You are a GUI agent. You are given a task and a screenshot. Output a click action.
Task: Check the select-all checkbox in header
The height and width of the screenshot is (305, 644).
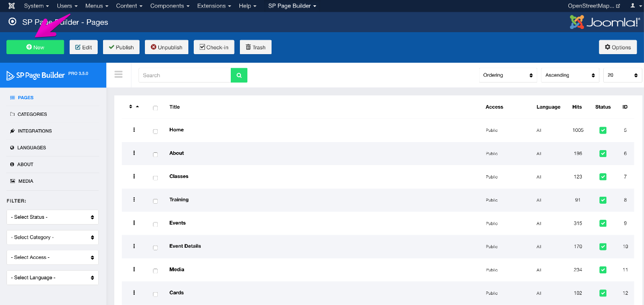[x=155, y=108]
